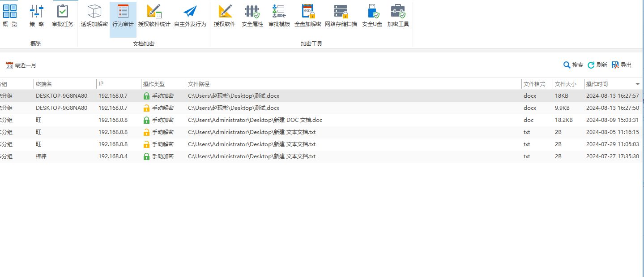Click green lock icon in 18.2KB row

pos(146,120)
